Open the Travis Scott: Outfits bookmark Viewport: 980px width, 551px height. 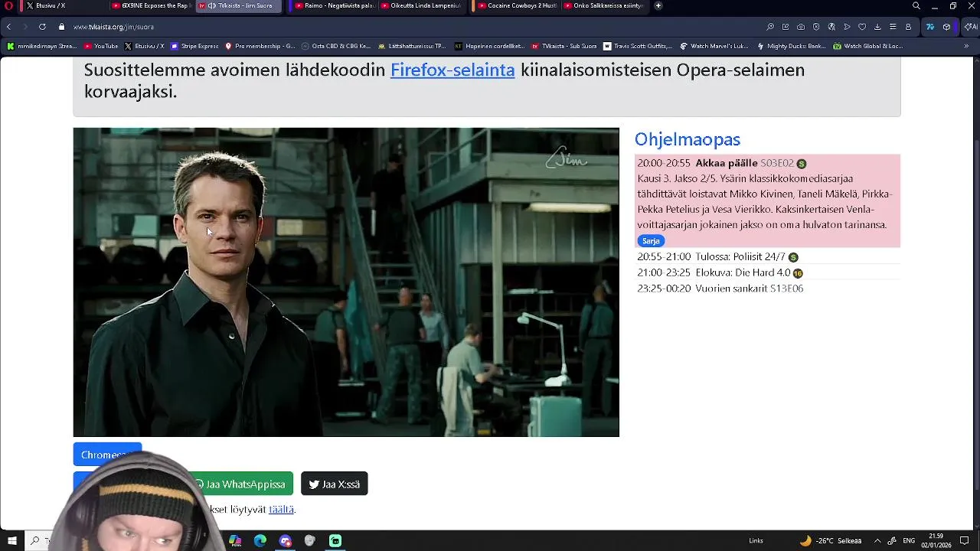pos(638,46)
